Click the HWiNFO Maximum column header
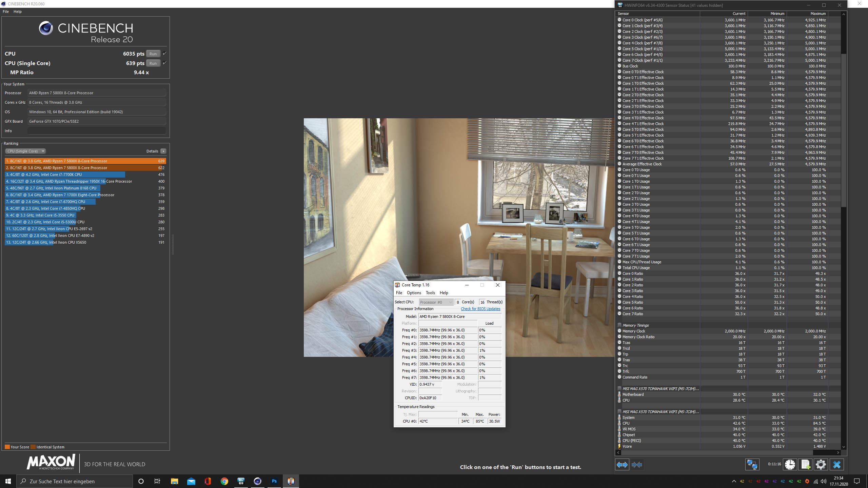Image resolution: width=868 pixels, height=488 pixels. (807, 14)
